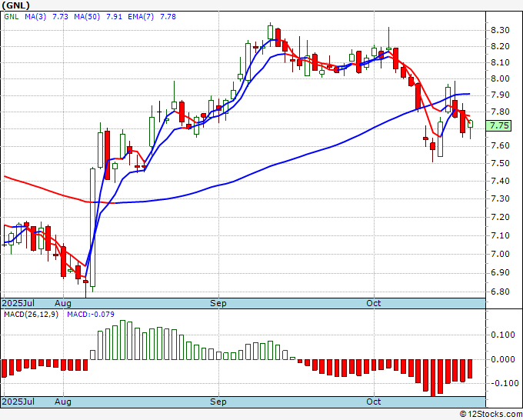This screenshot has width=523, height=420.
Task: Click the 7.80 price axis label
Action: (x=501, y=112)
